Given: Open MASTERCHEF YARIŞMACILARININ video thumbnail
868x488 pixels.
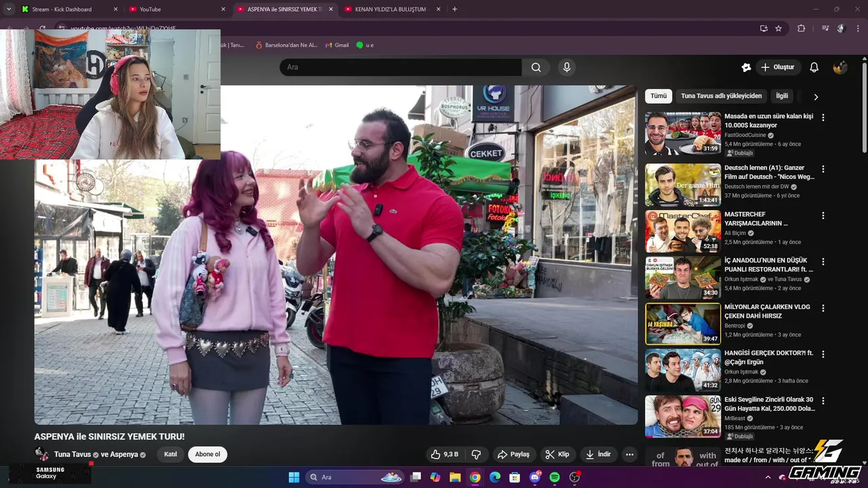Looking at the screenshot, I should (x=683, y=231).
